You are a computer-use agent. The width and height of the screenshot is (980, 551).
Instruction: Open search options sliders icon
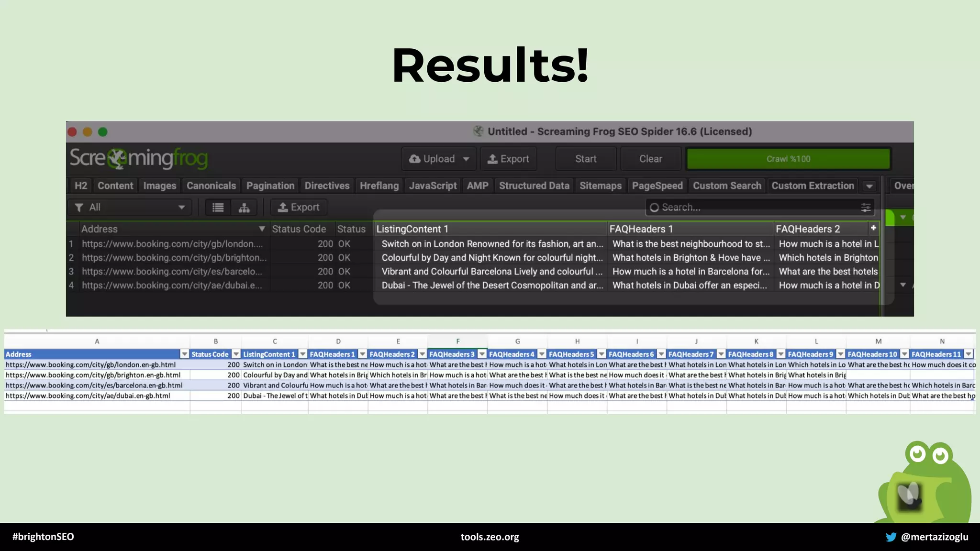click(866, 207)
